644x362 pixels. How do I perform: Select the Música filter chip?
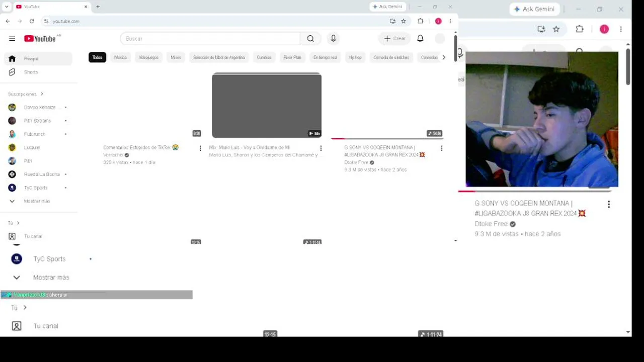pos(120,57)
